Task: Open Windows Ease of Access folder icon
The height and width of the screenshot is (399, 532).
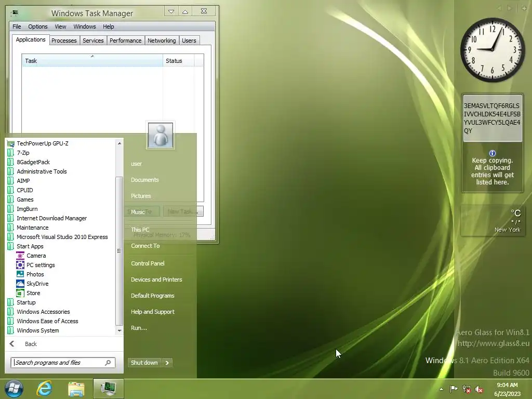Action: click(x=11, y=321)
